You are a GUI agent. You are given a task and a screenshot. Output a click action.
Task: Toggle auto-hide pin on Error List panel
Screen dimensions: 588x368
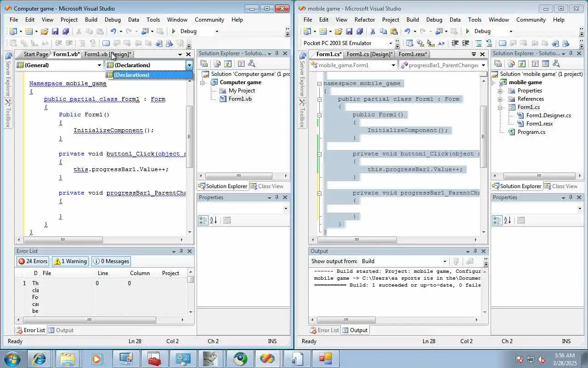click(181, 251)
